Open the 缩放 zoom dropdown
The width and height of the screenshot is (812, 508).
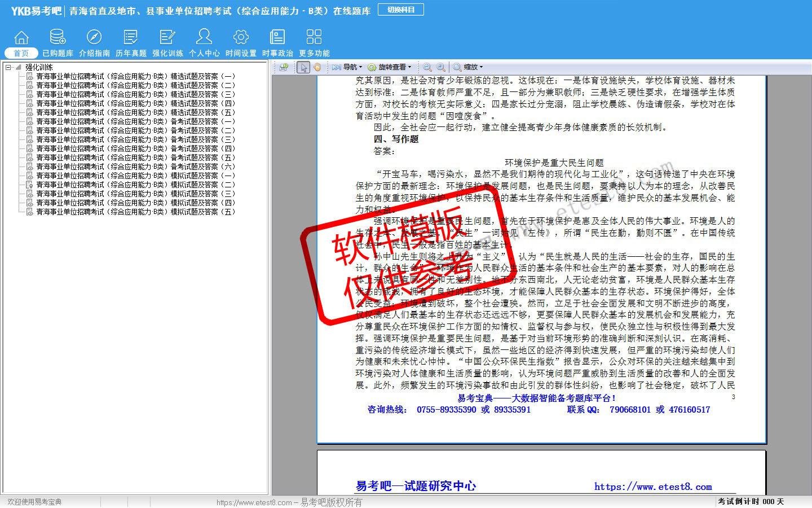click(469, 67)
